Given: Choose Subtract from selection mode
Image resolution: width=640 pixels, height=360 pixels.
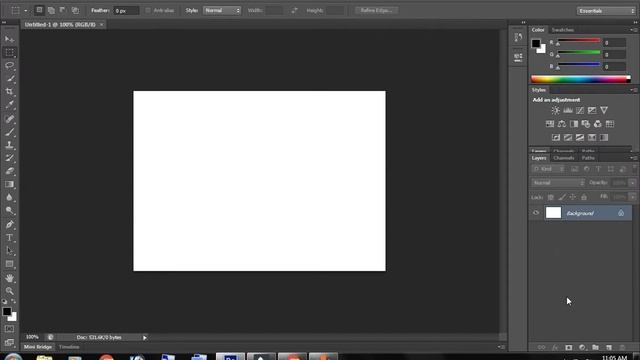Looking at the screenshot, I should 63,10.
